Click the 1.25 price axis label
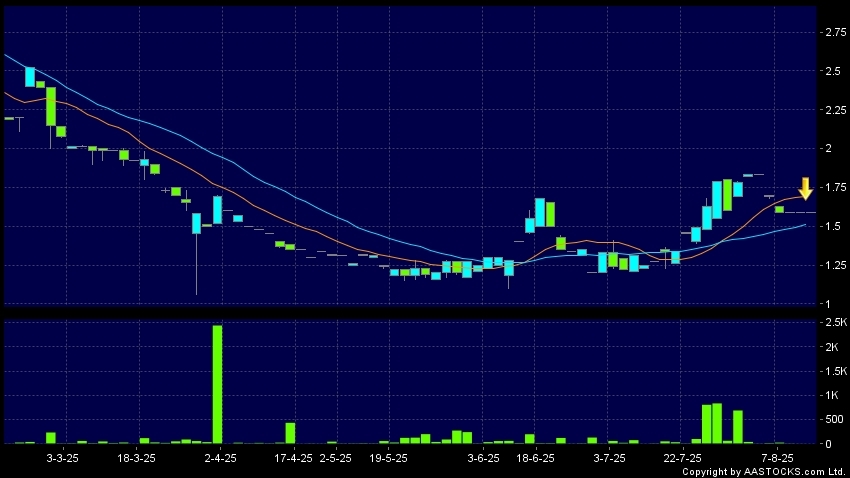Image resolution: width=850 pixels, height=478 pixels. click(x=835, y=265)
